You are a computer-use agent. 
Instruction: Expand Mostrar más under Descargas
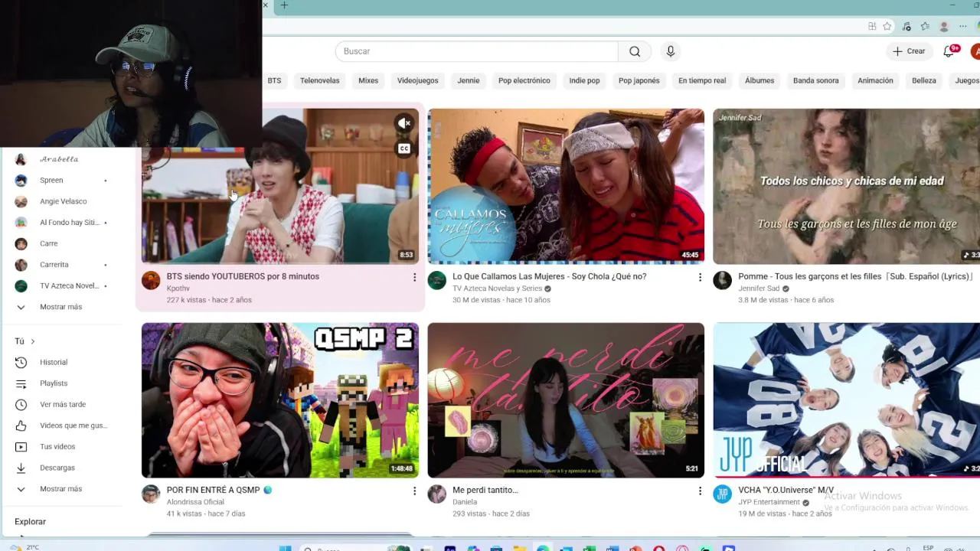coord(61,489)
